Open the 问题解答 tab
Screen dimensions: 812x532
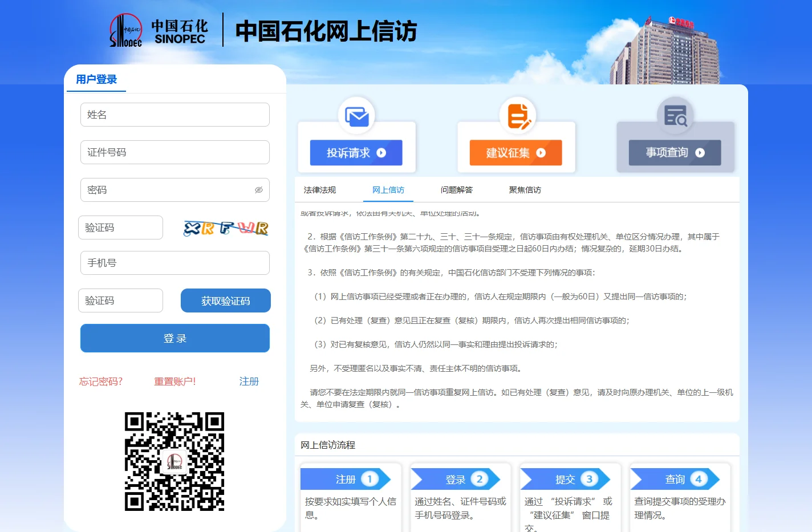pyautogui.click(x=457, y=190)
